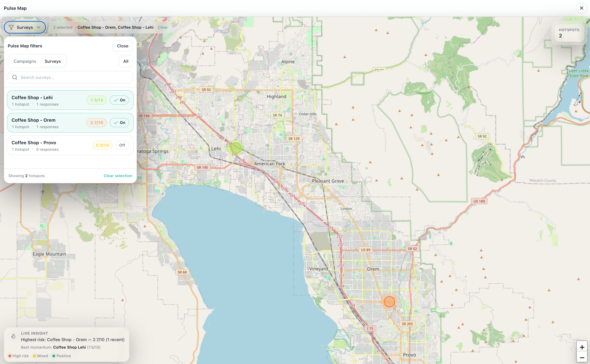Screen dimensions: 590x364
Task: Click the flame icon in Live Insight panel
Action: (13, 336)
